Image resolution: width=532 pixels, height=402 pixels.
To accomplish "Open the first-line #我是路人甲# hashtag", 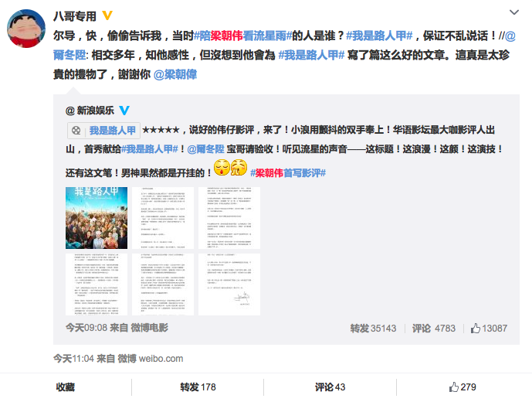I will [379, 36].
